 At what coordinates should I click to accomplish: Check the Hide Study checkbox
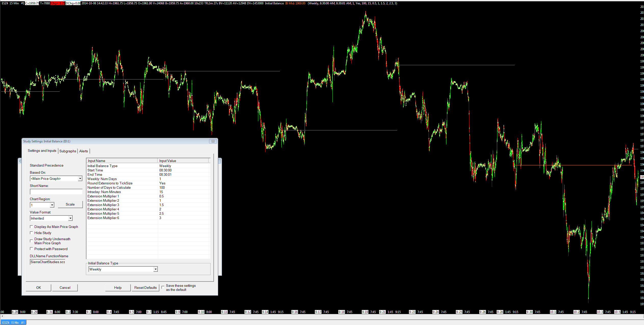point(32,233)
